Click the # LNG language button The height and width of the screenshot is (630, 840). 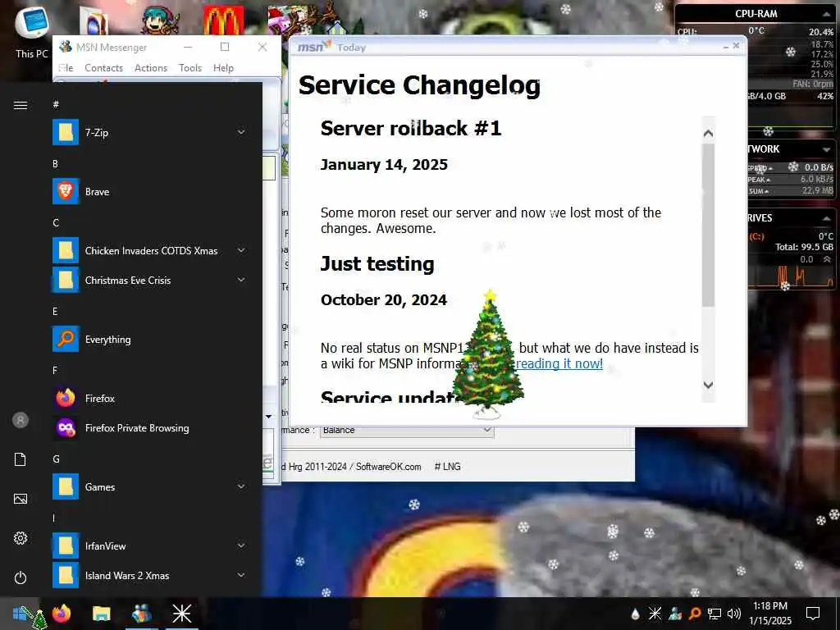click(447, 467)
